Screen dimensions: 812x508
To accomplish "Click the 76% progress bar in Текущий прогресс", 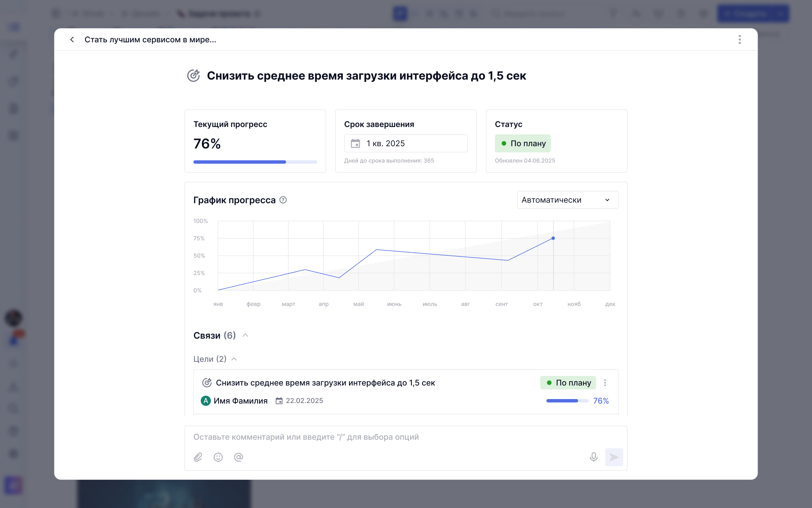I will pyautogui.click(x=255, y=162).
